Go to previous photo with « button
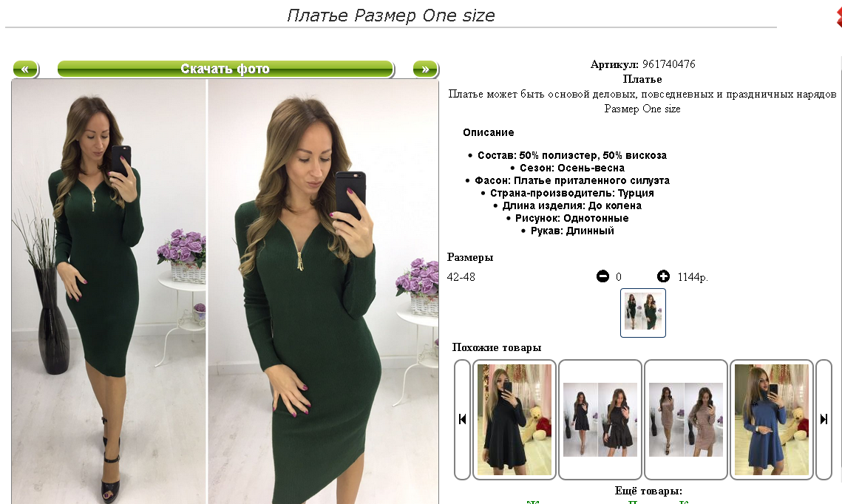Viewport: 842px width, 504px height. pyautogui.click(x=25, y=69)
